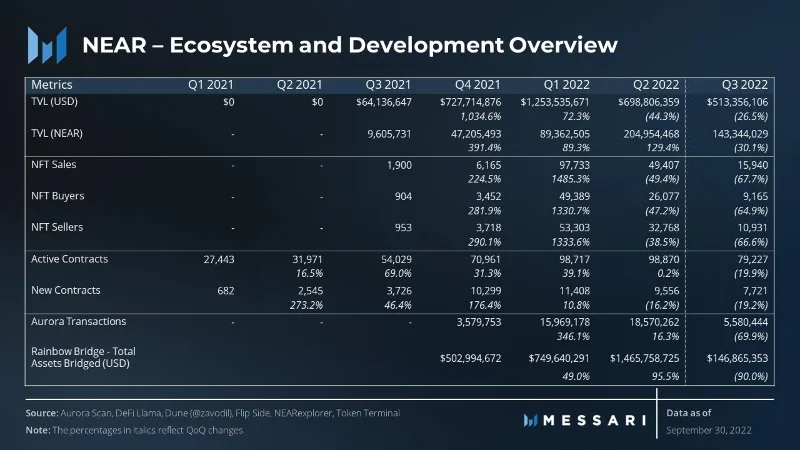Click the 27,443 Active Contracts value
This screenshot has width=800, height=450.
point(219,259)
